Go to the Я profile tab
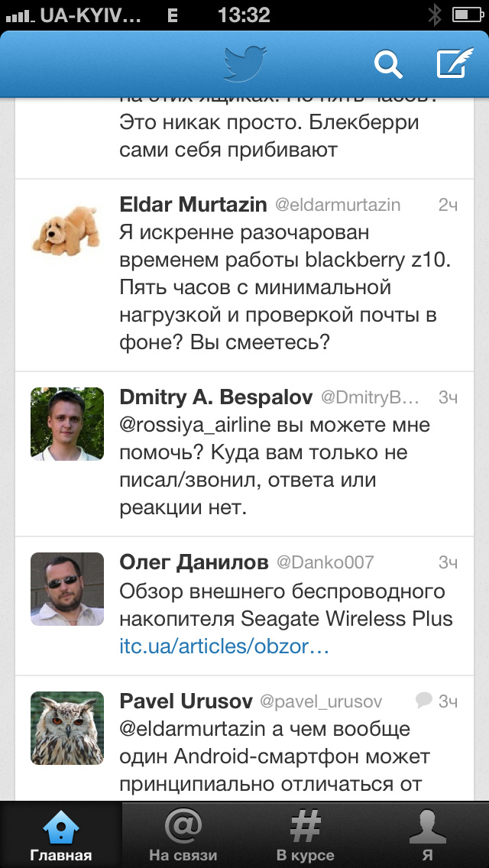This screenshot has width=489, height=868. 427,834
